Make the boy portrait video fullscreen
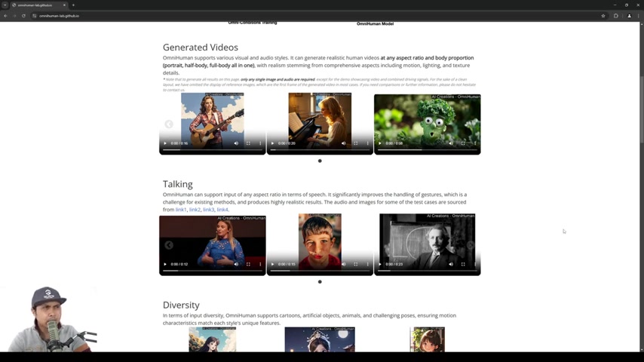The image size is (644, 362). [x=356, y=264]
